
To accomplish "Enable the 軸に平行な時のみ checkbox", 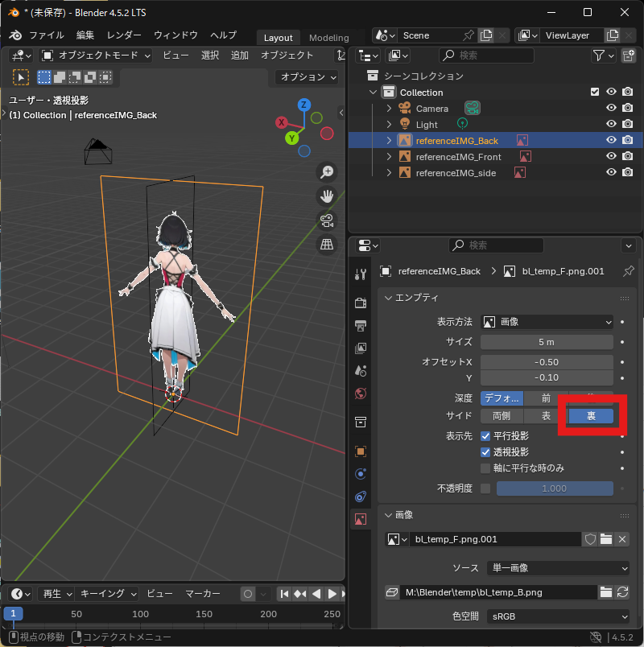I will click(x=485, y=468).
